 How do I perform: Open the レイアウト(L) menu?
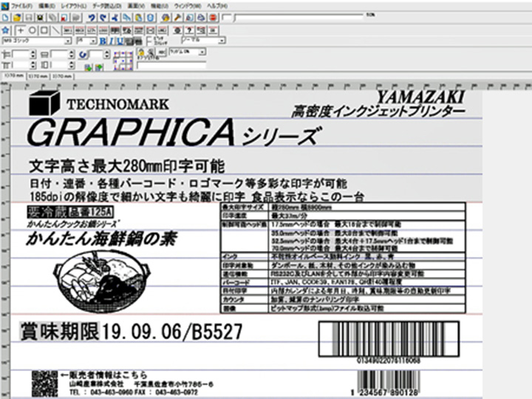coord(74,6)
